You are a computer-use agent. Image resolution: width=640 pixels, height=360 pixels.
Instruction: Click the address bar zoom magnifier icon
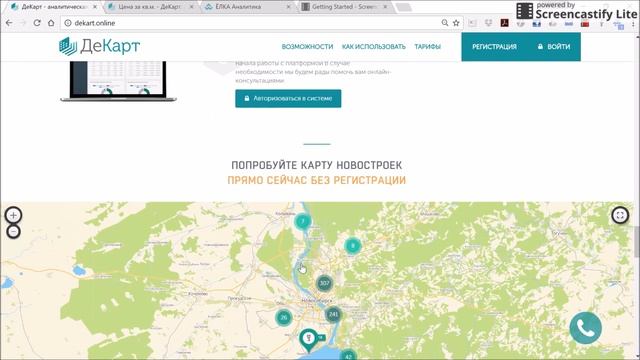click(x=444, y=23)
